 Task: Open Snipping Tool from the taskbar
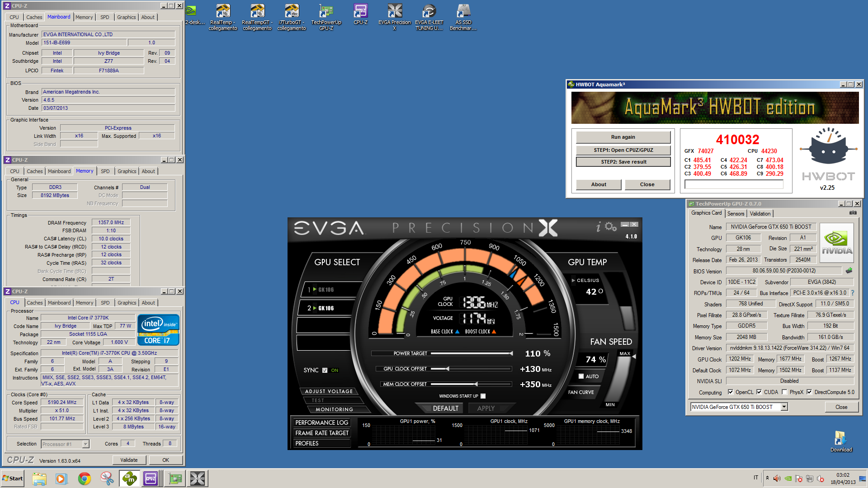click(107, 479)
